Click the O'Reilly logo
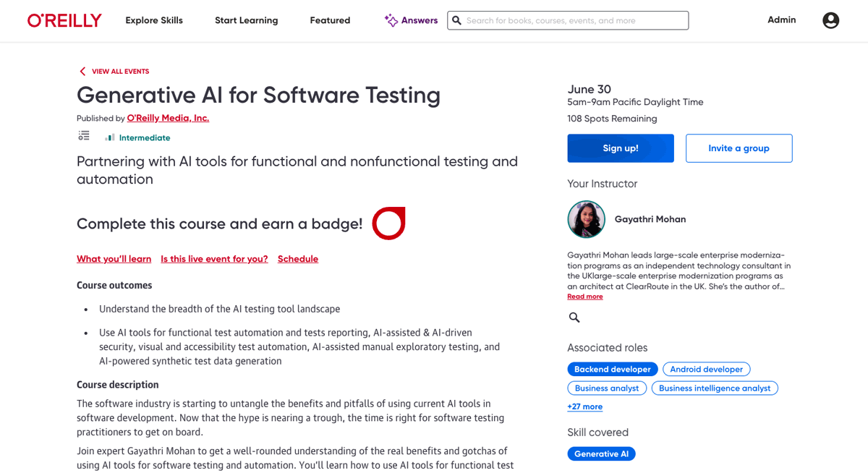Screen dimensions: 868x473 (64, 20)
